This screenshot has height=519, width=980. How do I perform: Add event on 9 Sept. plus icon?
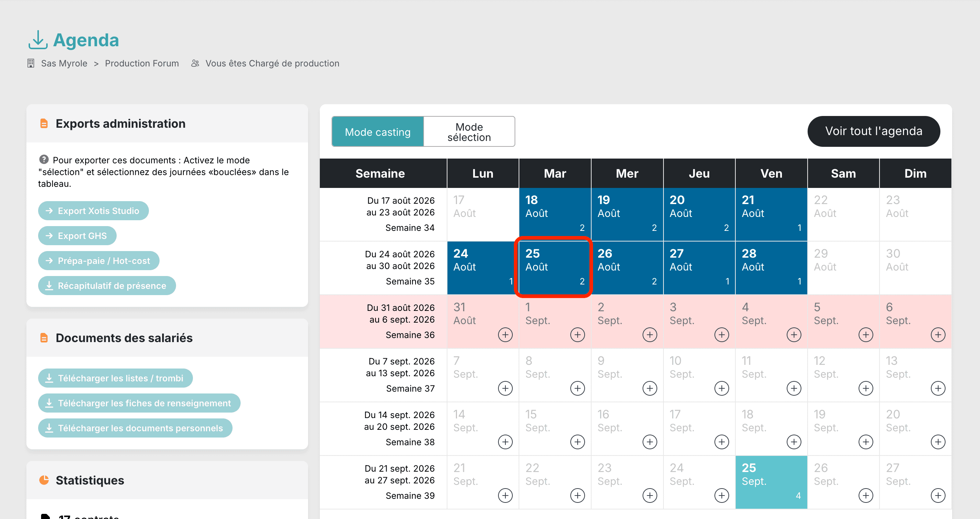pyautogui.click(x=650, y=388)
